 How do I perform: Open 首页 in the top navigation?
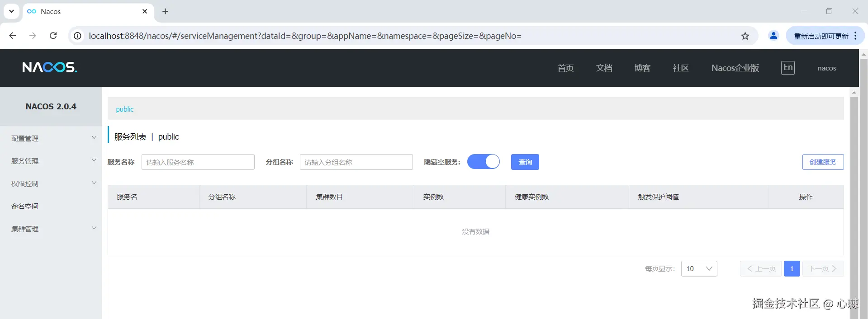565,68
